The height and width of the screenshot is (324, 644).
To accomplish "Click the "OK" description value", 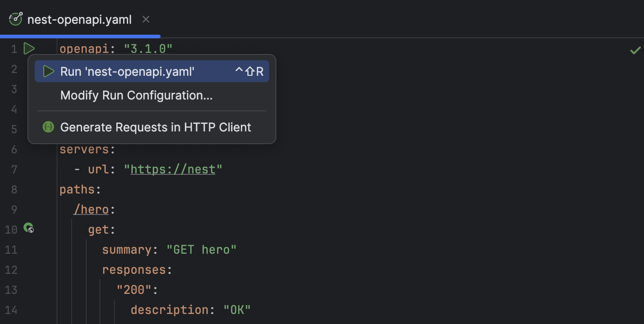I will point(238,309).
